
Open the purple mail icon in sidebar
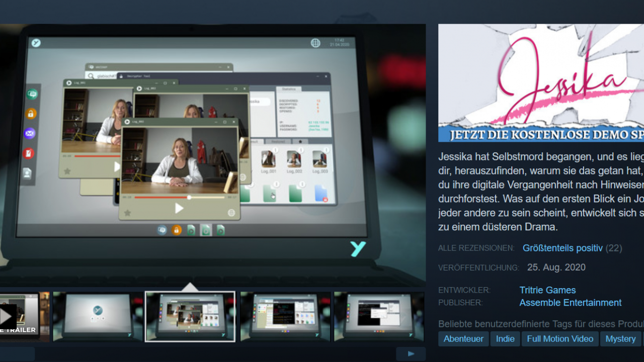point(30,133)
